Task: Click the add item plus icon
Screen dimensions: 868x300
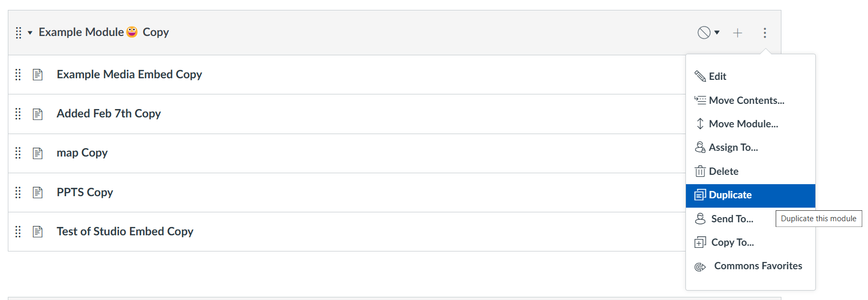Action: tap(737, 33)
